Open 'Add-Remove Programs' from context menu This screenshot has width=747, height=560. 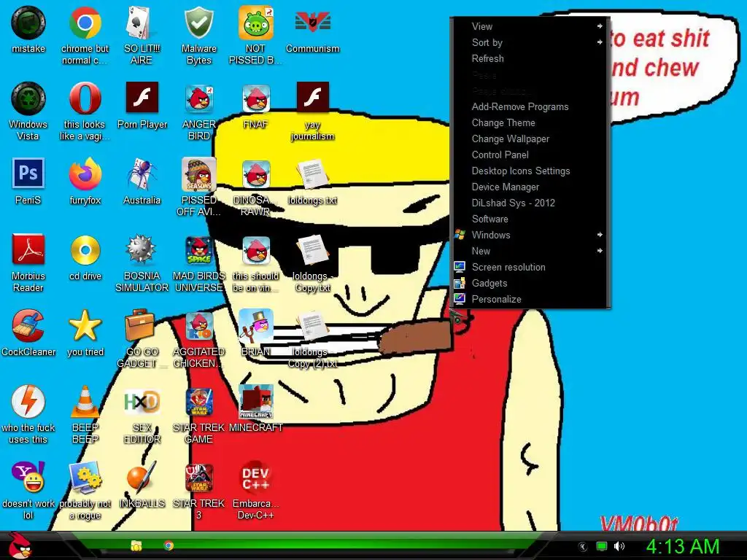[530, 106]
